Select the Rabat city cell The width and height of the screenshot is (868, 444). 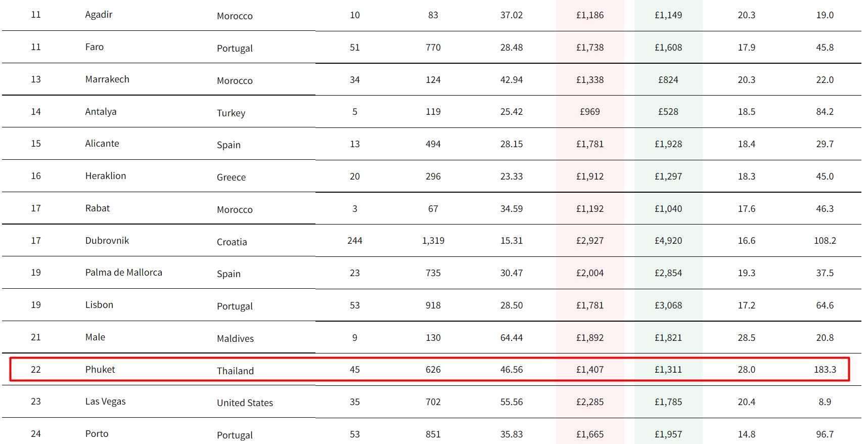[98, 208]
